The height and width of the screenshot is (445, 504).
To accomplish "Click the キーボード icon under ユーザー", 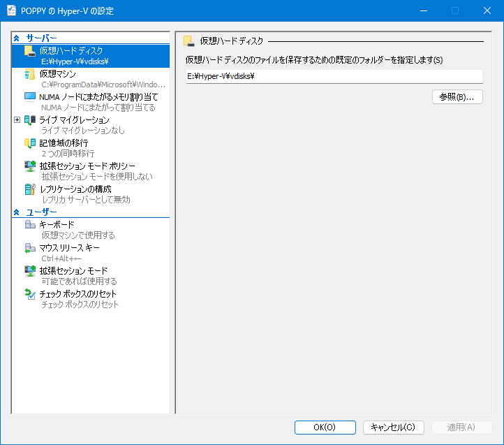I will [x=30, y=225].
